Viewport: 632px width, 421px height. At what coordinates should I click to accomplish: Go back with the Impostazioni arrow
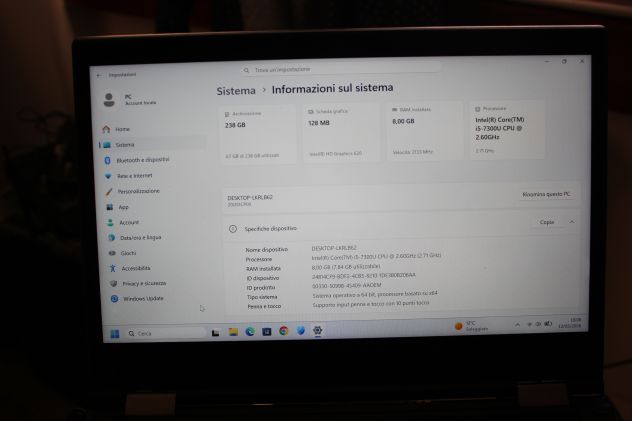point(99,75)
